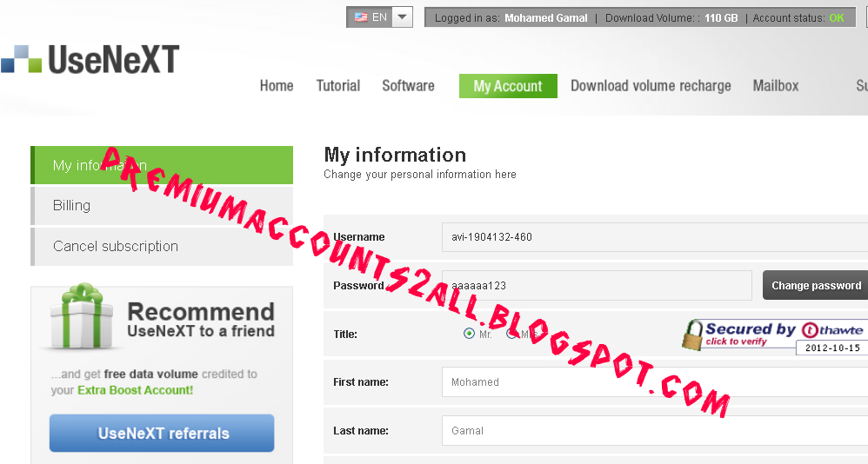This screenshot has width=868, height=464.
Task: Click the Extra Boost Account link
Action: [x=136, y=390]
